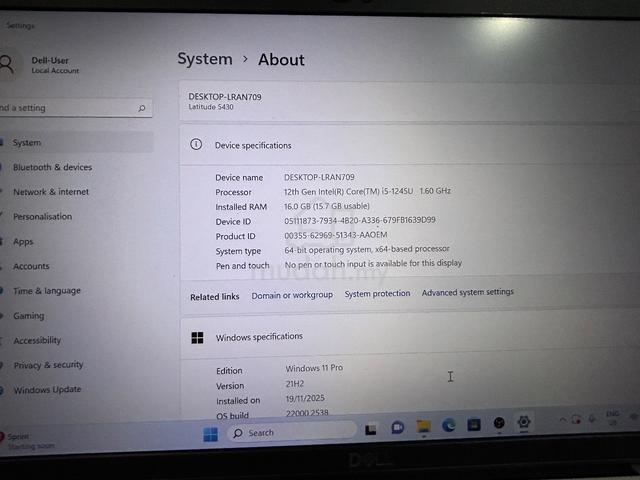The width and height of the screenshot is (640, 480).
Task: Open Advanced system settings link
Action: (468, 292)
